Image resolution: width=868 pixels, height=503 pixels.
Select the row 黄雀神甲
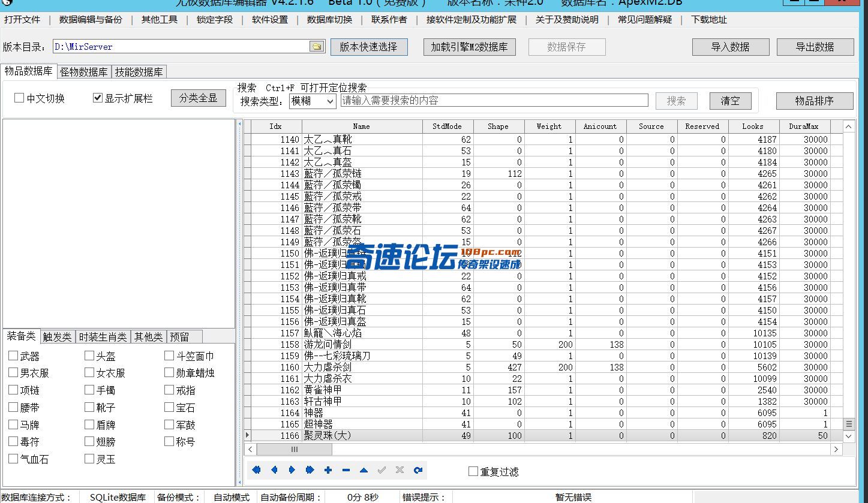point(543,390)
